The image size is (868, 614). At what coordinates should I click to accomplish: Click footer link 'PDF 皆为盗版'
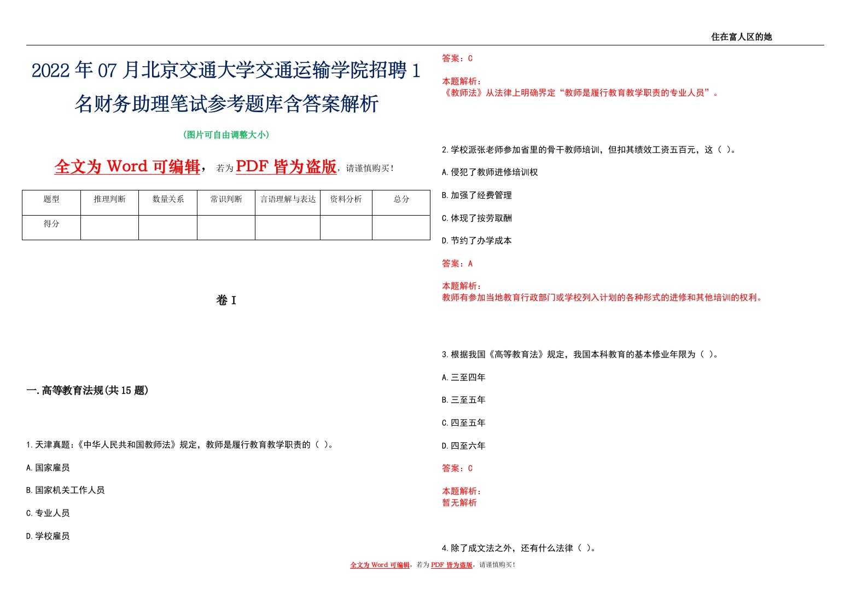[452, 565]
